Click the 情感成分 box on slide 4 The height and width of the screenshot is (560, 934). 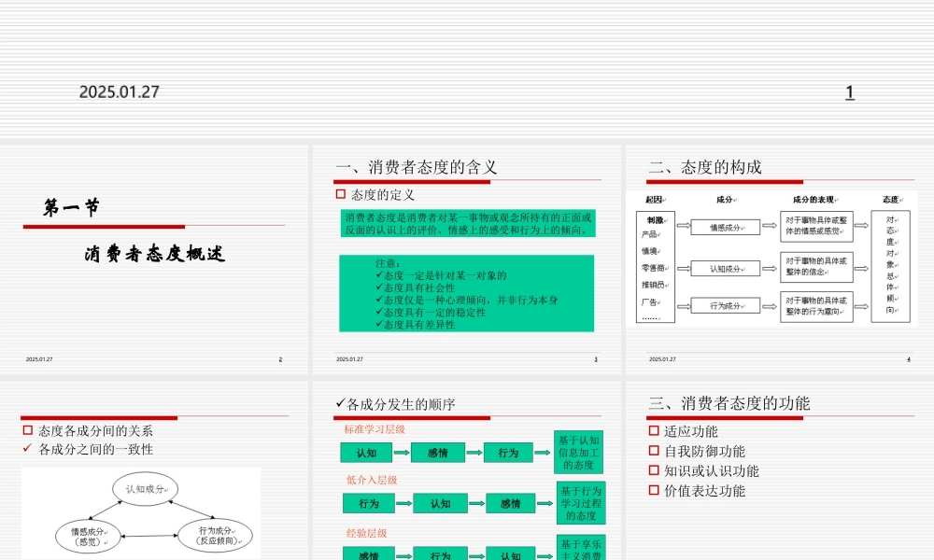[725, 226]
